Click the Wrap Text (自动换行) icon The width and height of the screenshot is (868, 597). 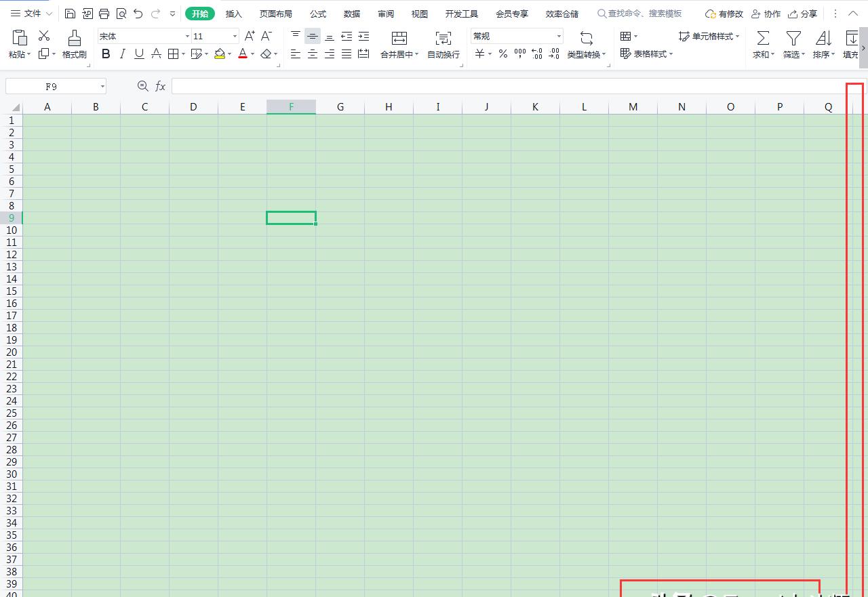443,38
